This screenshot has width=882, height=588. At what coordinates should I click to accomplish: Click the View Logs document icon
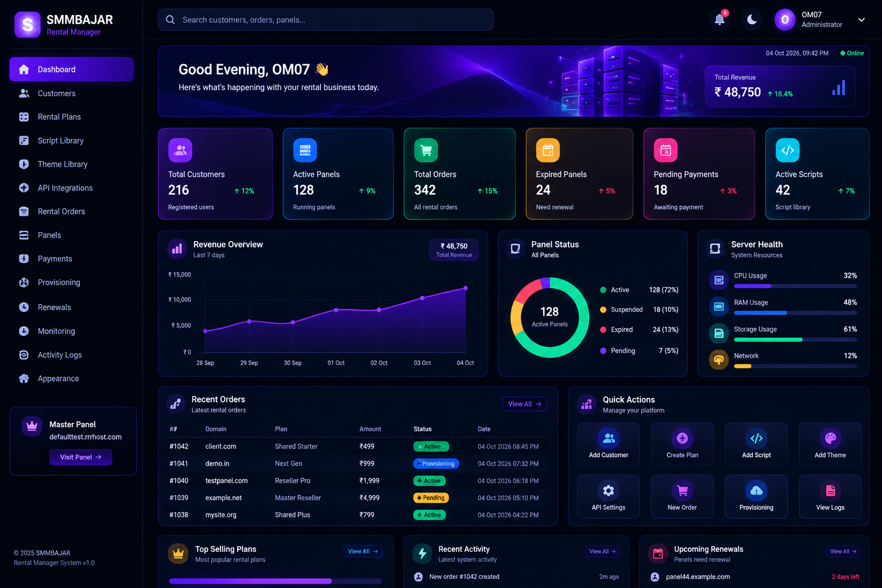tap(830, 490)
